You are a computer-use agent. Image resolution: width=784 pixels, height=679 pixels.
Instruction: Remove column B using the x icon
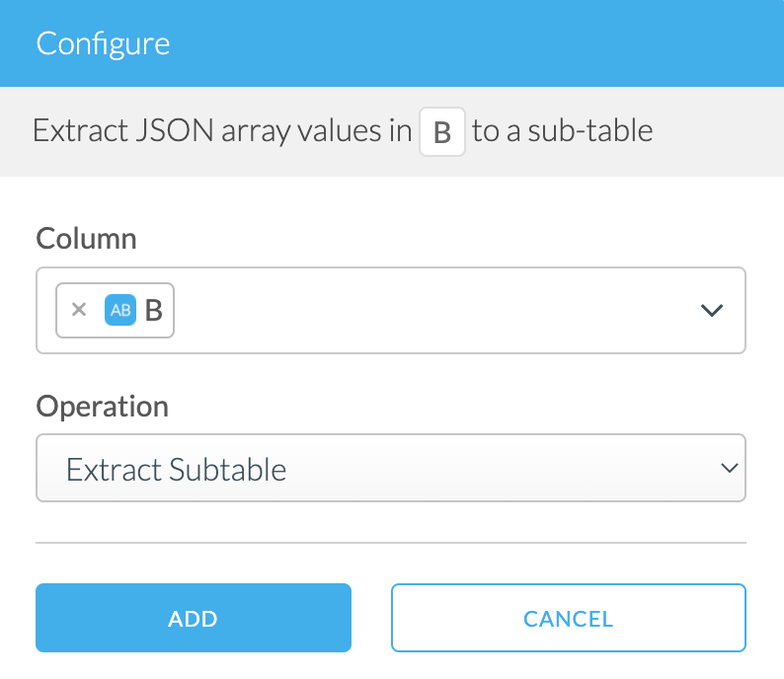(79, 310)
